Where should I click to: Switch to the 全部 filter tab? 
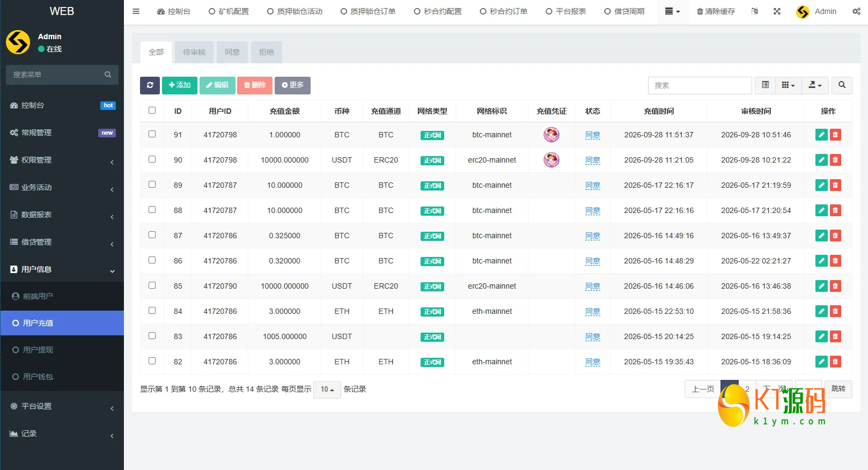coord(156,52)
